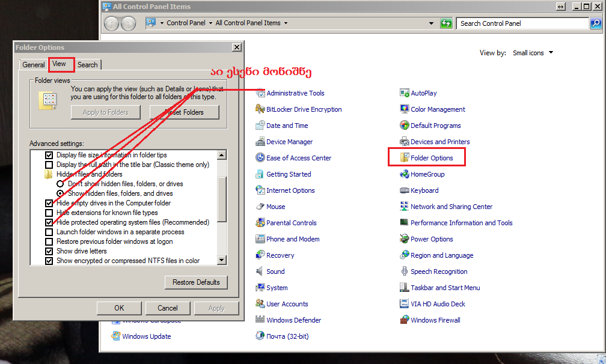Click the Keyboard icon
606x364 pixels.
404,190
